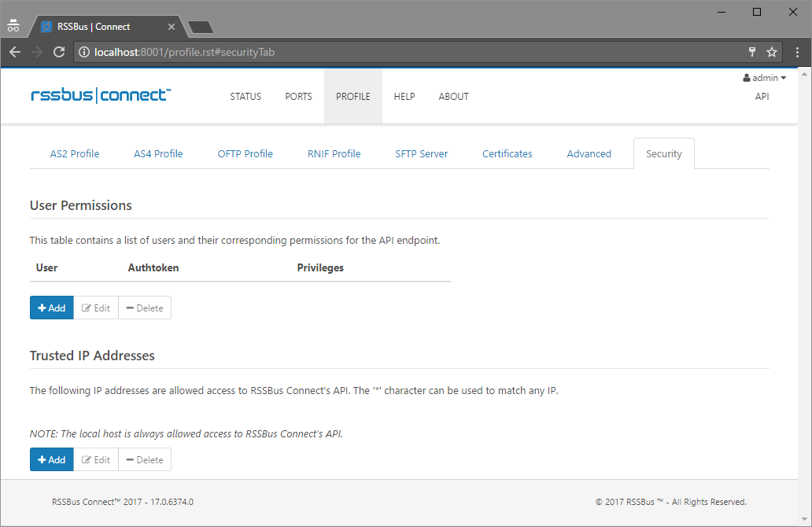Click the Privileges column header
Viewport: 812px width, 527px height.
(x=320, y=267)
